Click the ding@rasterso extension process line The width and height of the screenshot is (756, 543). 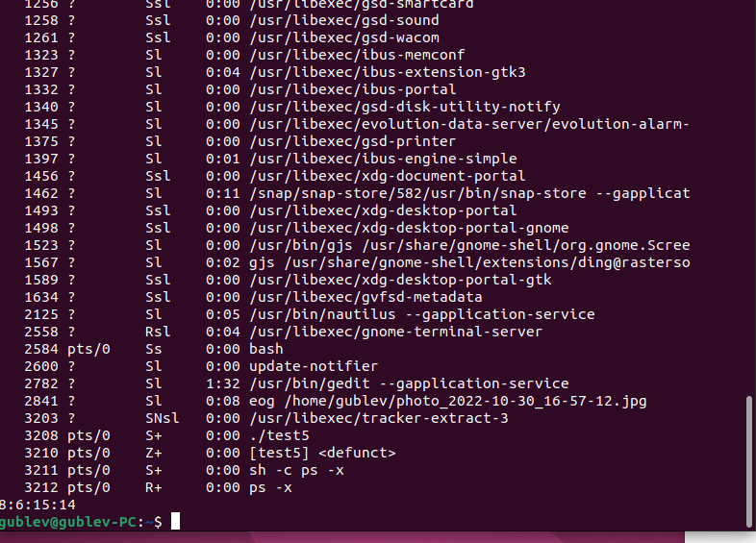coord(469,263)
